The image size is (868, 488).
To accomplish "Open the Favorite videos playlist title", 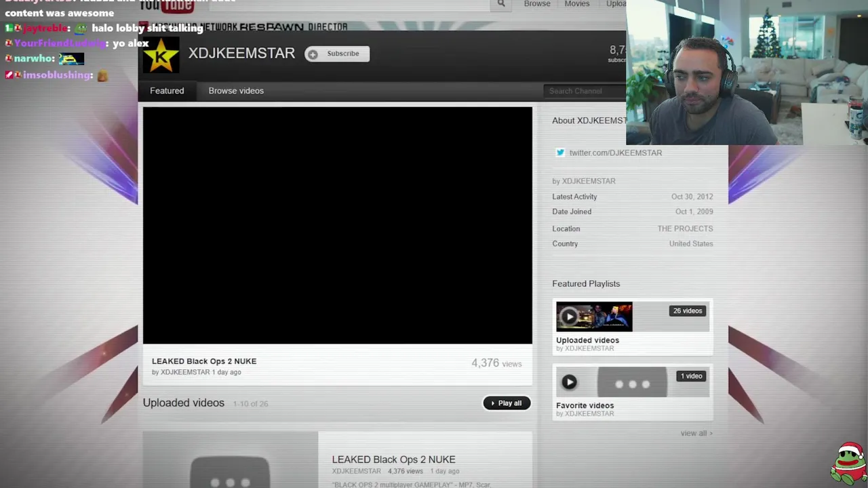I will tap(585, 405).
